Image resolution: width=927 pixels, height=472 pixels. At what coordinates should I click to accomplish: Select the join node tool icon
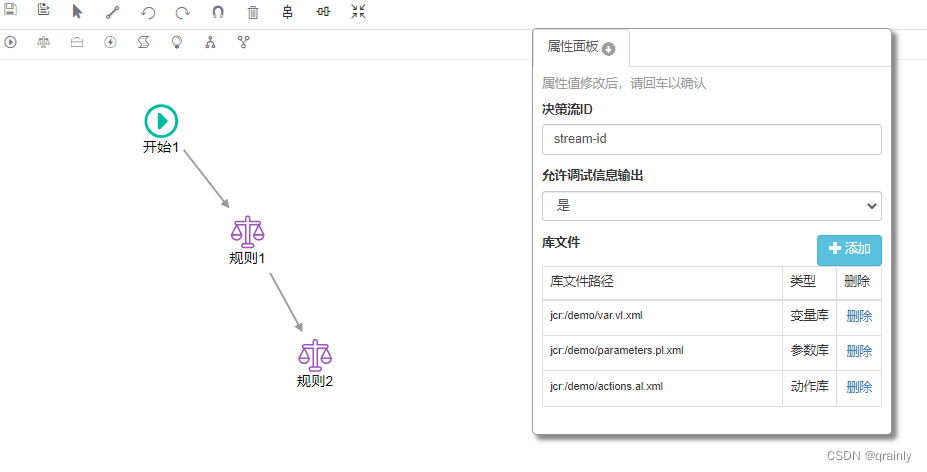tap(244, 42)
